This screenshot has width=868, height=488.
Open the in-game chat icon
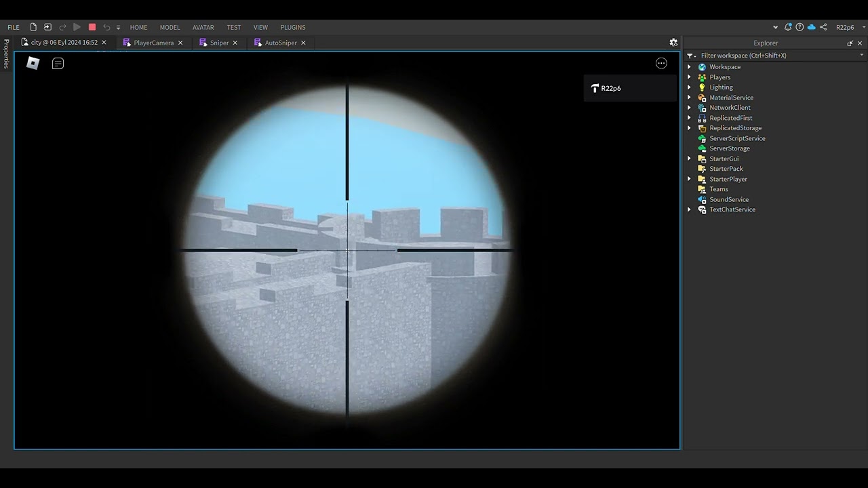click(x=58, y=64)
